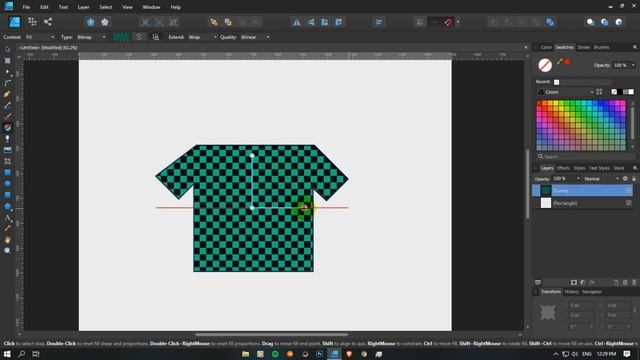
Task: Switch to the Export persona icon
Action: point(48,22)
